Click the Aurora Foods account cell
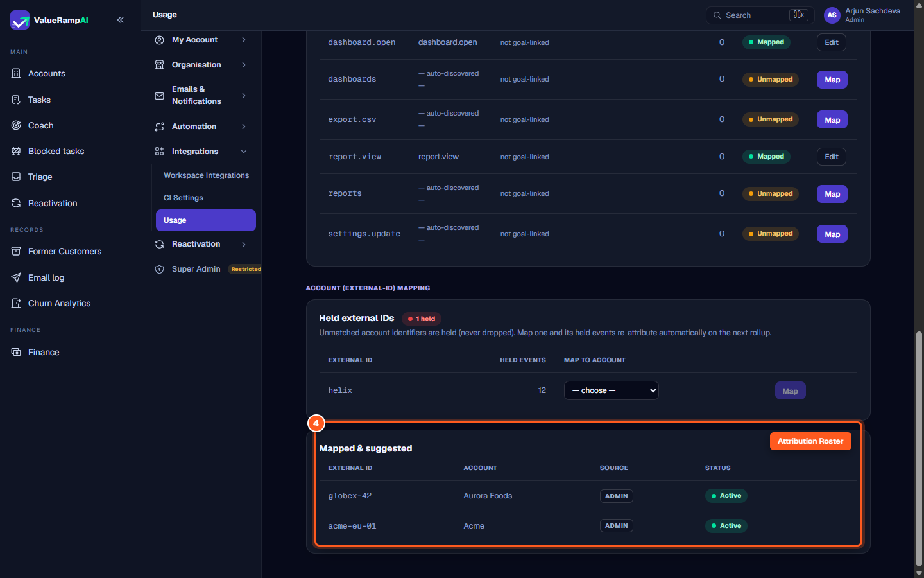This screenshot has width=924, height=578. click(x=488, y=496)
